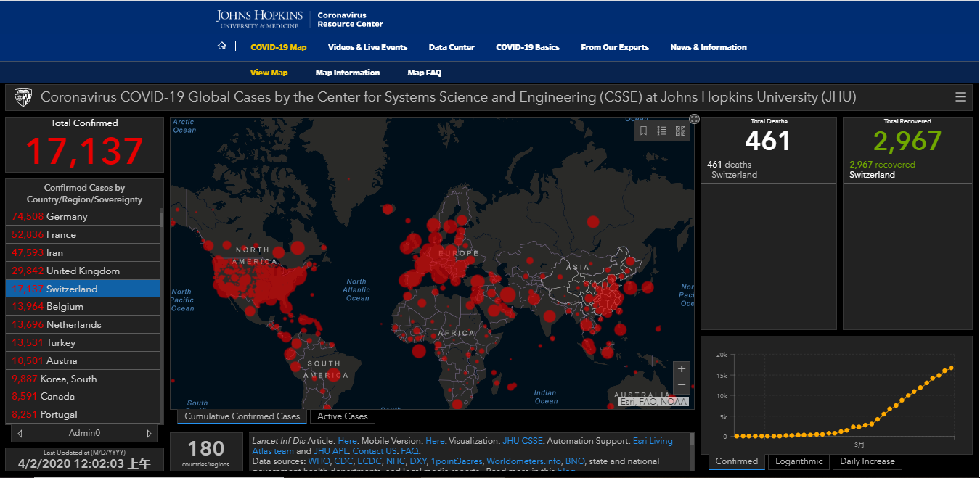Open the basemap gallery grid icon
Image resolution: width=980 pixels, height=478 pixels.
680,131
